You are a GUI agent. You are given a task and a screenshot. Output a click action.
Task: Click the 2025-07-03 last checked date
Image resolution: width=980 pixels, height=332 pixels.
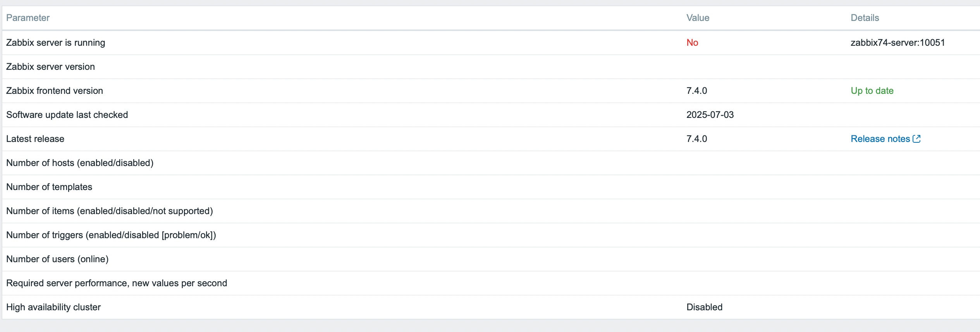tap(710, 115)
